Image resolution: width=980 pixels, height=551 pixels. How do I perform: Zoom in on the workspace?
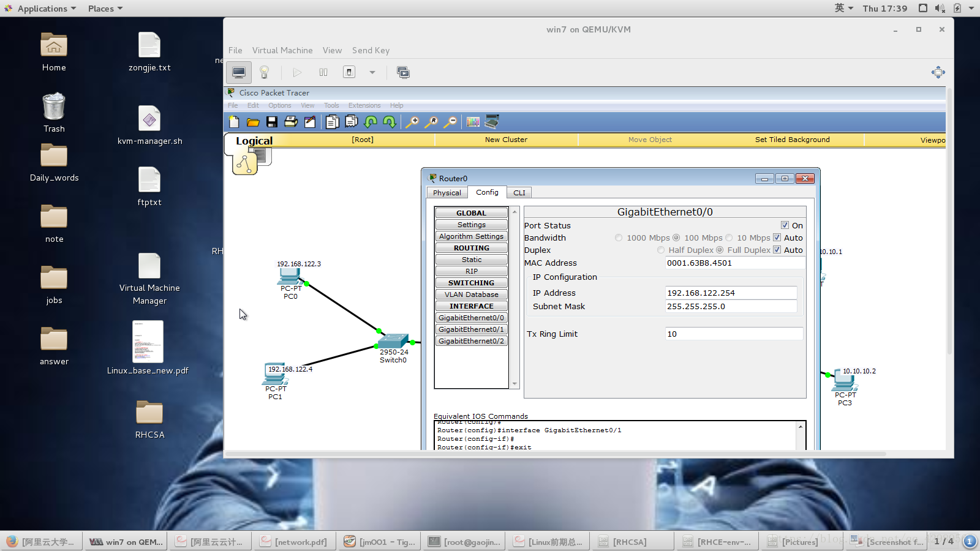(412, 122)
